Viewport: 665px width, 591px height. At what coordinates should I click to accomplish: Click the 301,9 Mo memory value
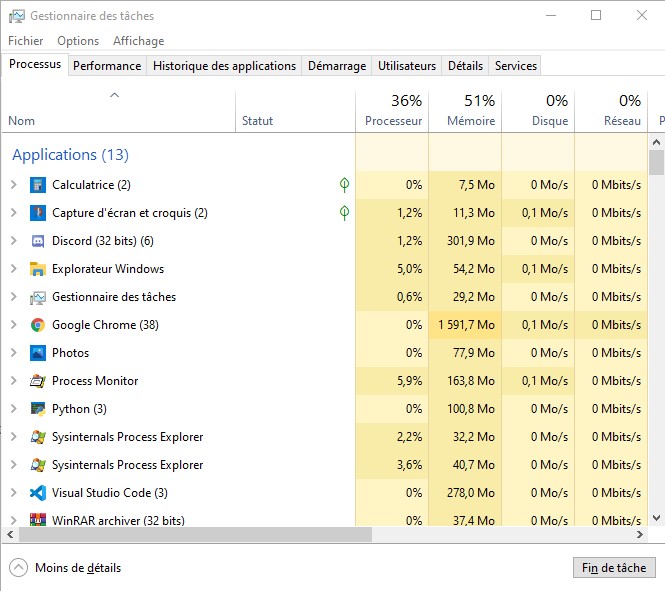point(471,241)
